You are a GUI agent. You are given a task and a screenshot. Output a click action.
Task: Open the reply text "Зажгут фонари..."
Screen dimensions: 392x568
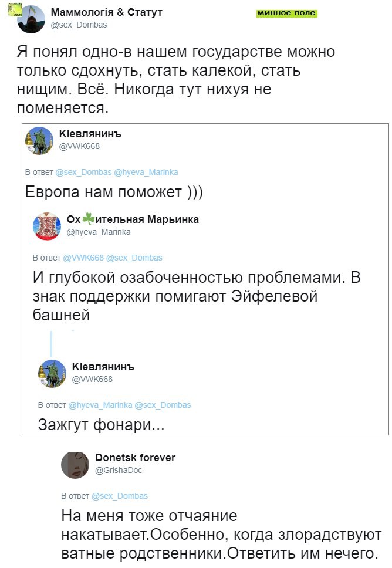click(101, 424)
